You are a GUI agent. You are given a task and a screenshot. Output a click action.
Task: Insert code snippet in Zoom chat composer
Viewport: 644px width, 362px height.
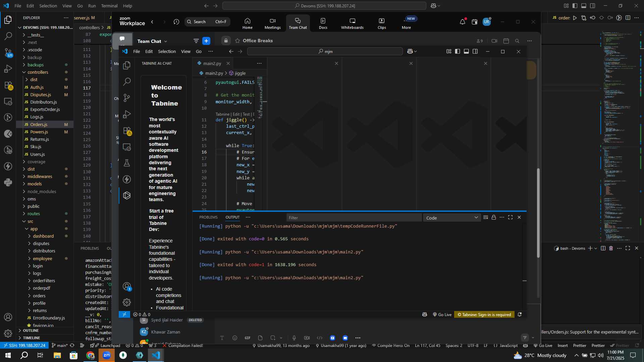pos(320,338)
